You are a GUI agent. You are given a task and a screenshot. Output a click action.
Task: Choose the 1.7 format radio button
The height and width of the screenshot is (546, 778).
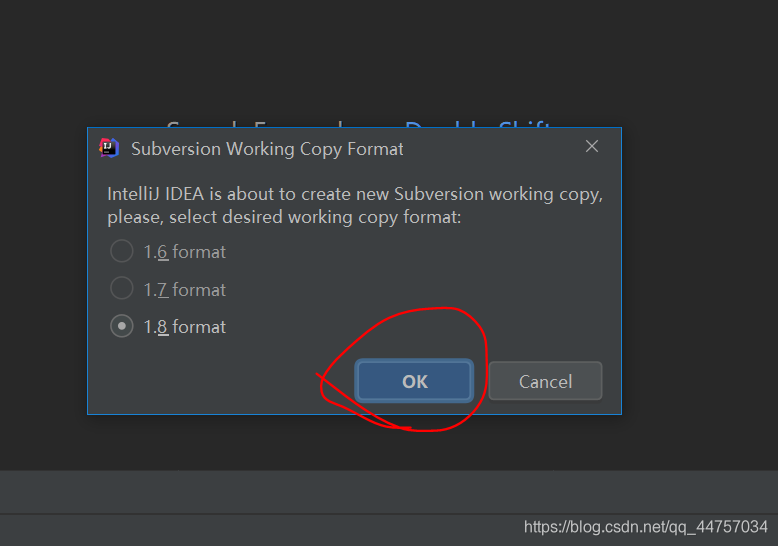click(x=121, y=289)
